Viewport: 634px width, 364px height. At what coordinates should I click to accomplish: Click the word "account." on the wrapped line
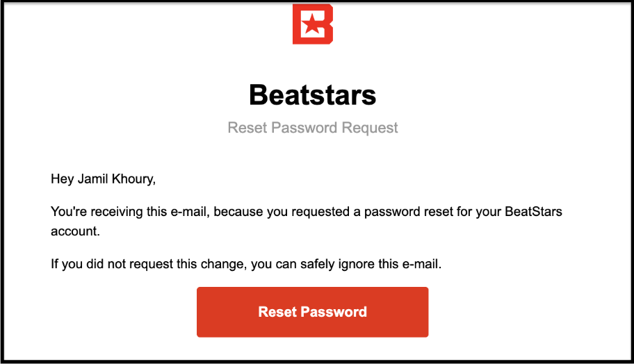[x=76, y=231]
